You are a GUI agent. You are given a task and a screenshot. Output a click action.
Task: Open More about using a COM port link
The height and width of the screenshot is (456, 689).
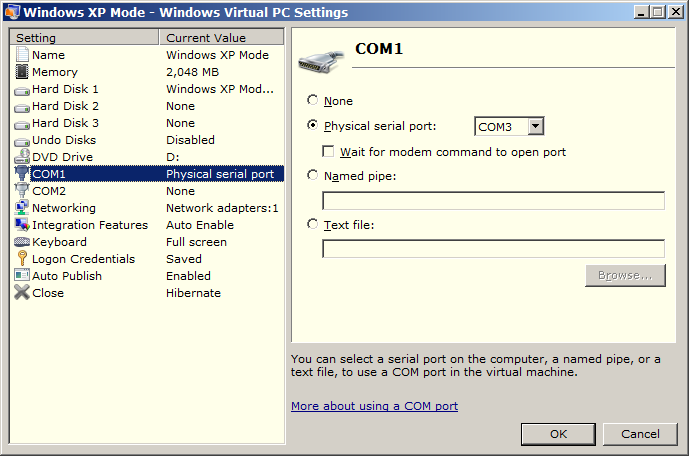click(374, 406)
